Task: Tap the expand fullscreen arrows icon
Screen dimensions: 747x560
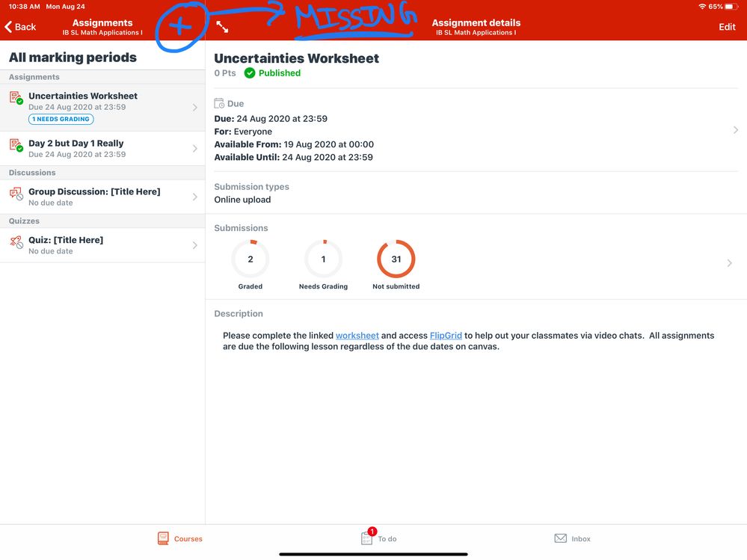Action: (x=222, y=27)
